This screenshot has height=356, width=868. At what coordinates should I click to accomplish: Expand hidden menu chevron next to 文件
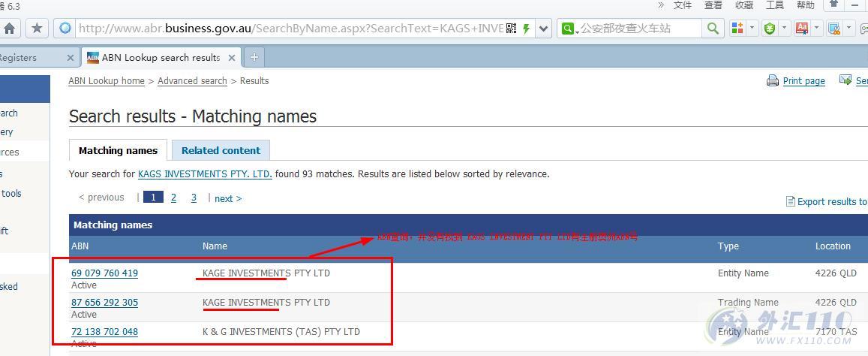click(661, 5)
